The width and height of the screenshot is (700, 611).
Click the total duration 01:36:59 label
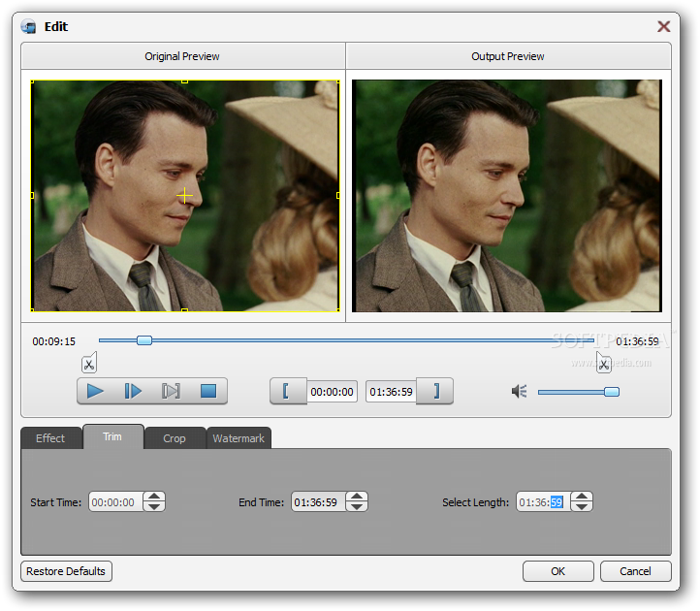(x=638, y=341)
